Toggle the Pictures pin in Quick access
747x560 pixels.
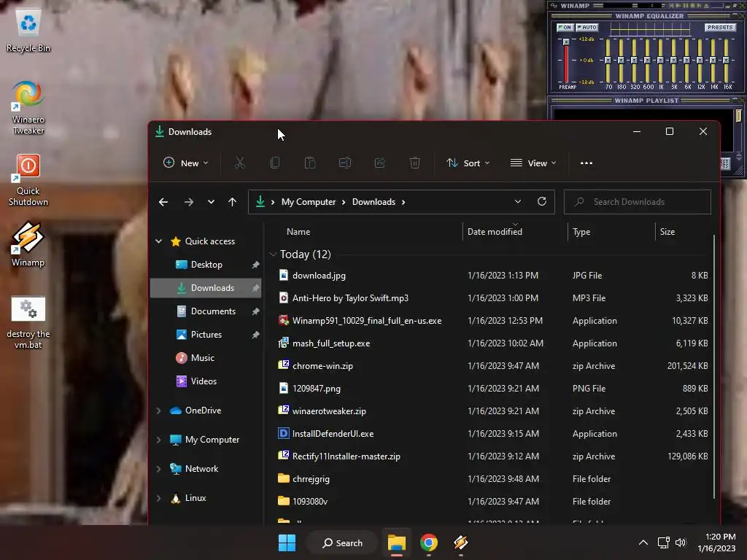[256, 335]
